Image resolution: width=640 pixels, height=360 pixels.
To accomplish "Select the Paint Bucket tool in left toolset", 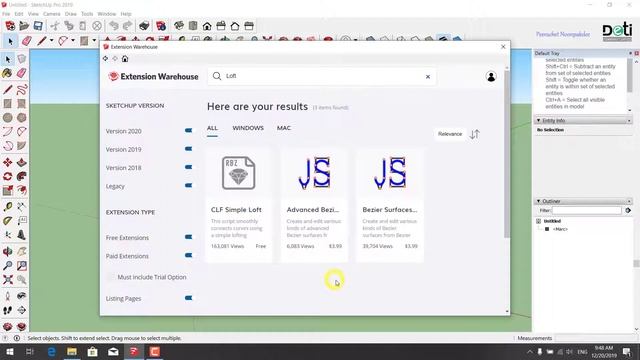I will [x=7, y=73].
